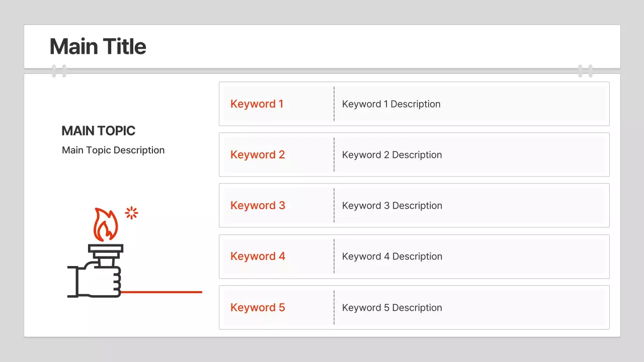Click the dashed divider in Keyword 1 row

pos(334,104)
